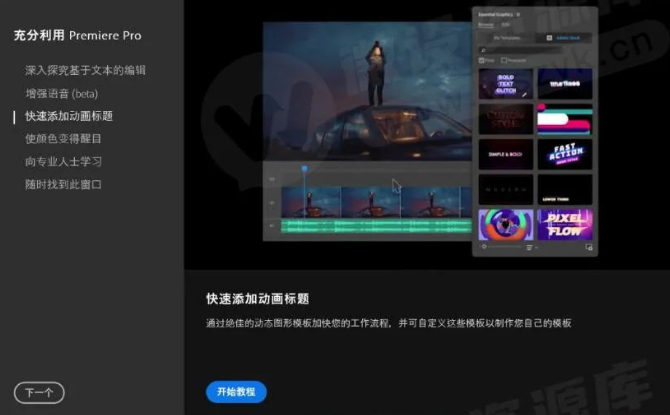Screen dimensions: 670x415
Task: Pick the Simple & Bold template thumbnail
Action: click(506, 154)
